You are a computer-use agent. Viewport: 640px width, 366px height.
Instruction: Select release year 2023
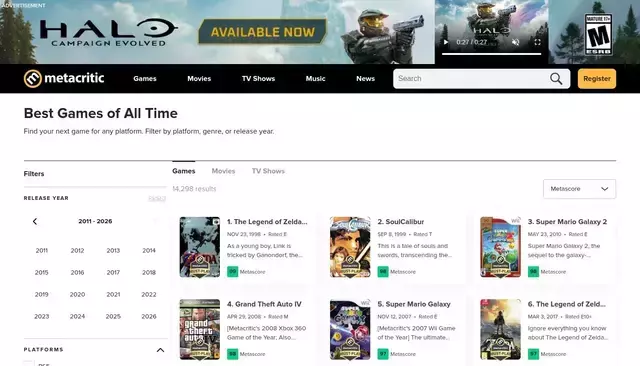point(42,317)
